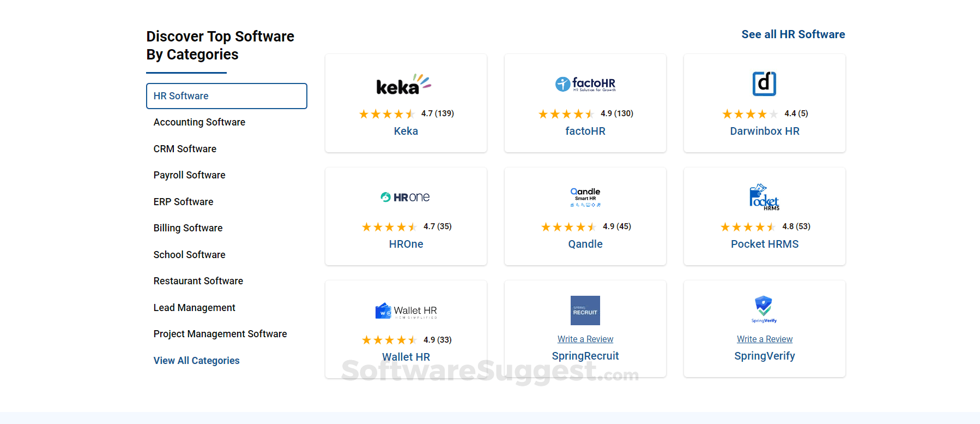The width and height of the screenshot is (980, 424).
Task: Click the HROne logo icon
Action: [406, 197]
